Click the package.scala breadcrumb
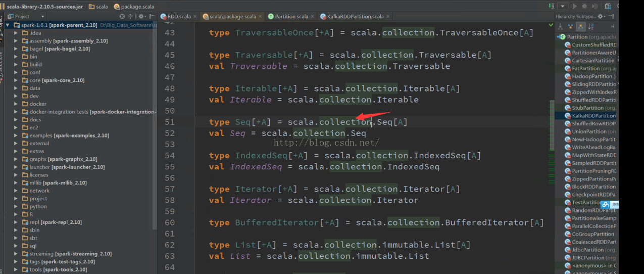 [134, 7]
